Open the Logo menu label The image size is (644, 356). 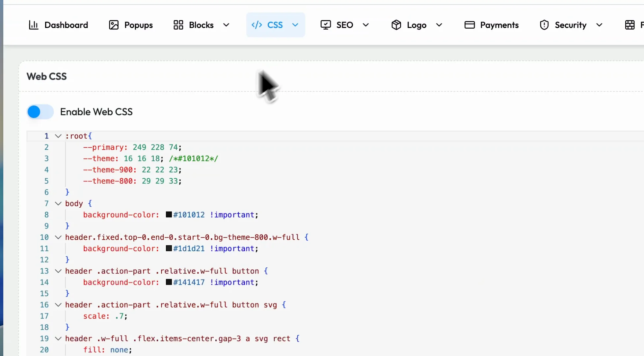(x=416, y=25)
